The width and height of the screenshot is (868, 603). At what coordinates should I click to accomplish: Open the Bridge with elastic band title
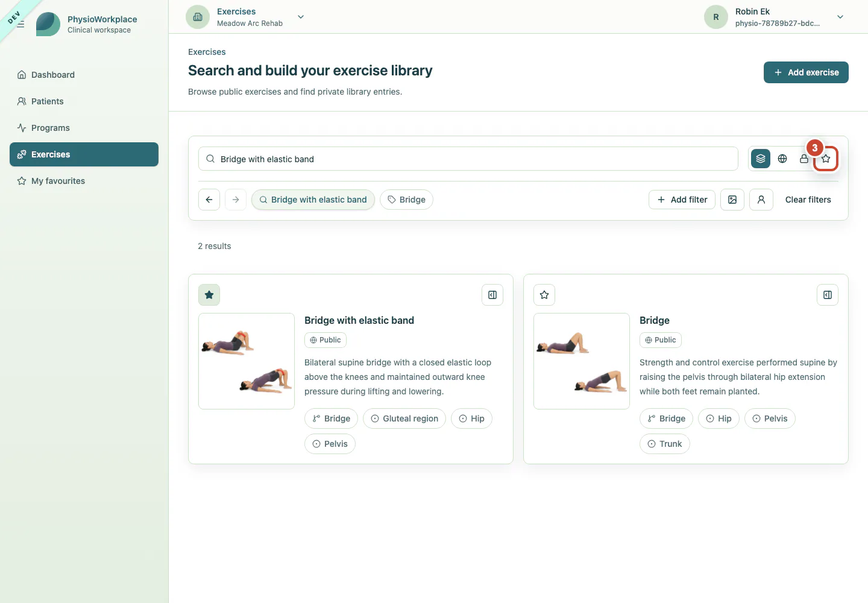359,320
